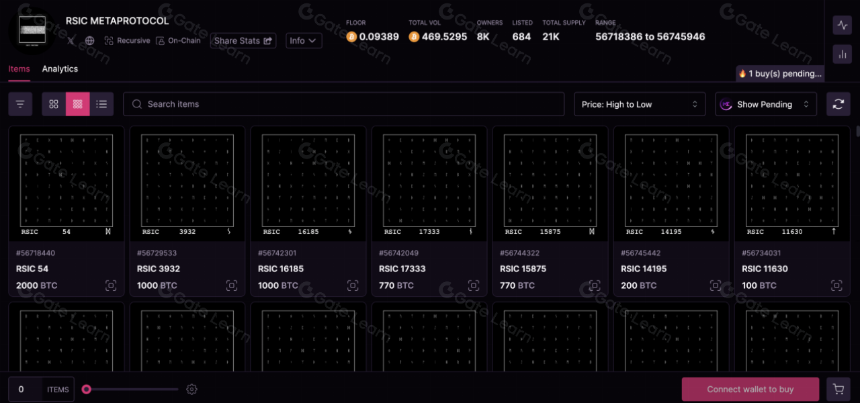Click the Share Stats button
This screenshot has width=860, height=403.
tap(243, 41)
